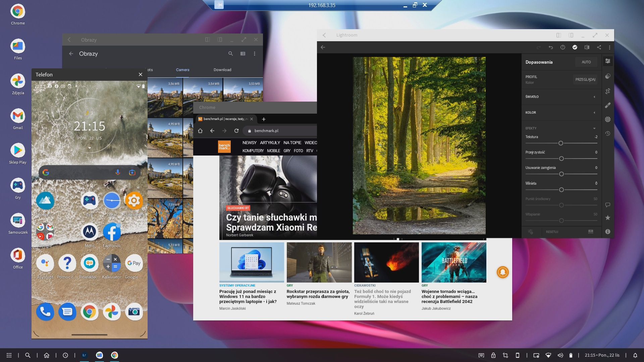Image resolution: width=644 pixels, height=362 pixels.
Task: Open the Lightroom star rating icon
Action: pos(607,218)
